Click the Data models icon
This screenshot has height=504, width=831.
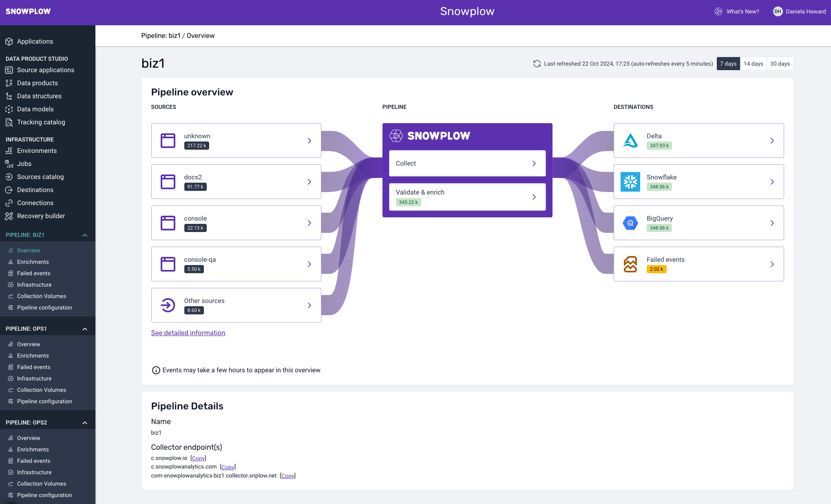coord(9,109)
